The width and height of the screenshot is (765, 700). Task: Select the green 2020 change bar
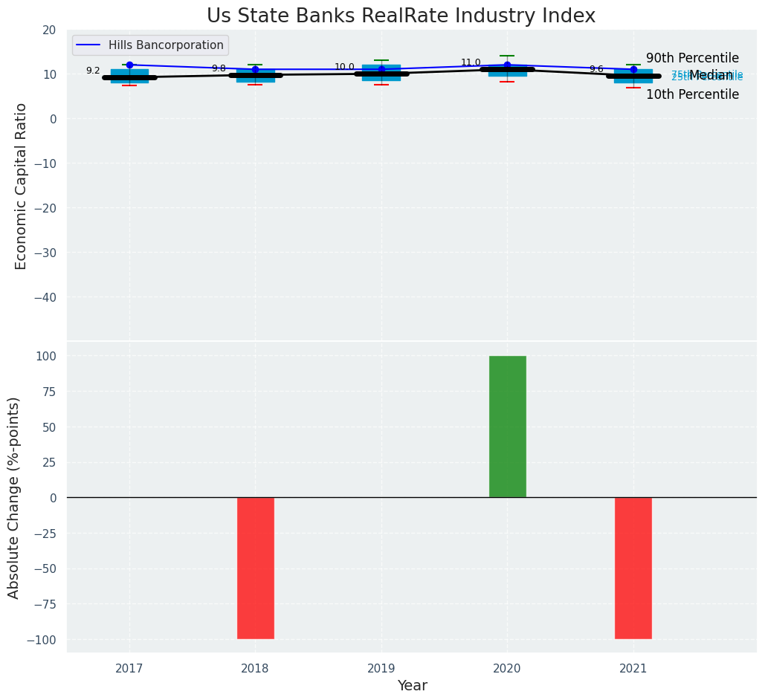tap(507, 427)
